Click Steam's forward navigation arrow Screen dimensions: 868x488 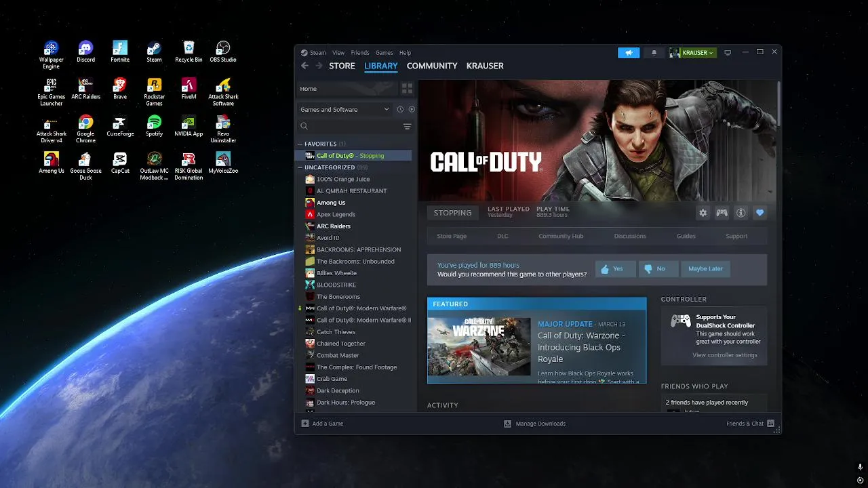tap(319, 66)
